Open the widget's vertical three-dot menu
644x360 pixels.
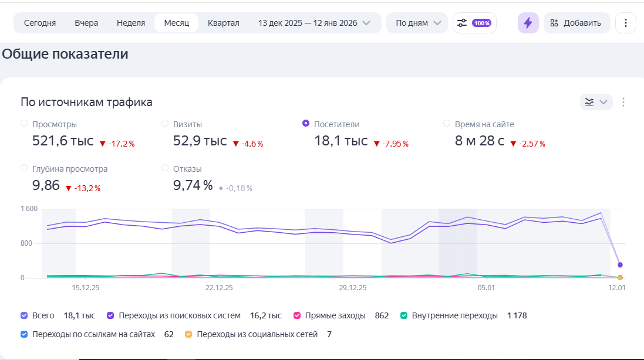[623, 102]
